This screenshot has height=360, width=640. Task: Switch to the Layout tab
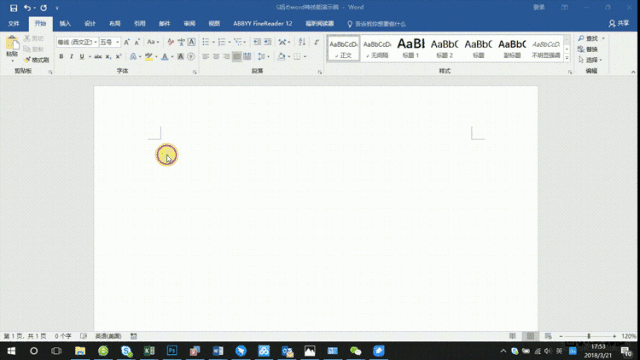(x=115, y=24)
